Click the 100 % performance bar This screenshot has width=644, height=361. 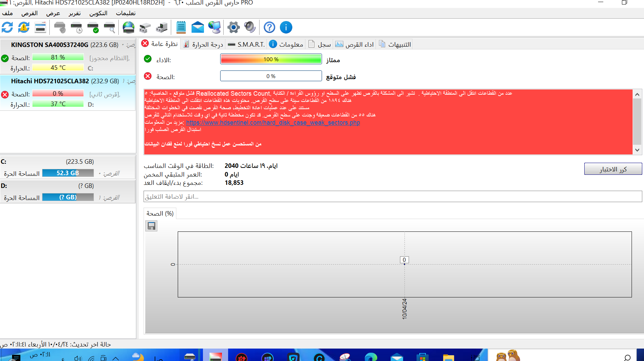(271, 59)
